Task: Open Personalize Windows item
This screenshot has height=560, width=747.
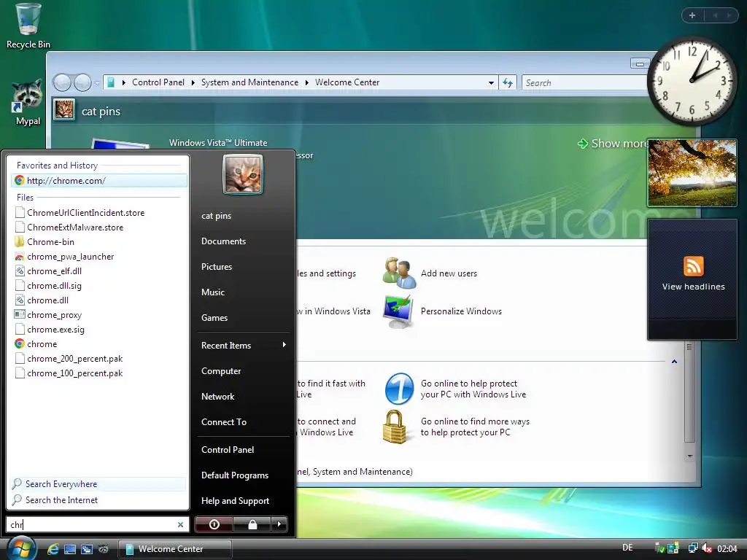Action: (442, 311)
